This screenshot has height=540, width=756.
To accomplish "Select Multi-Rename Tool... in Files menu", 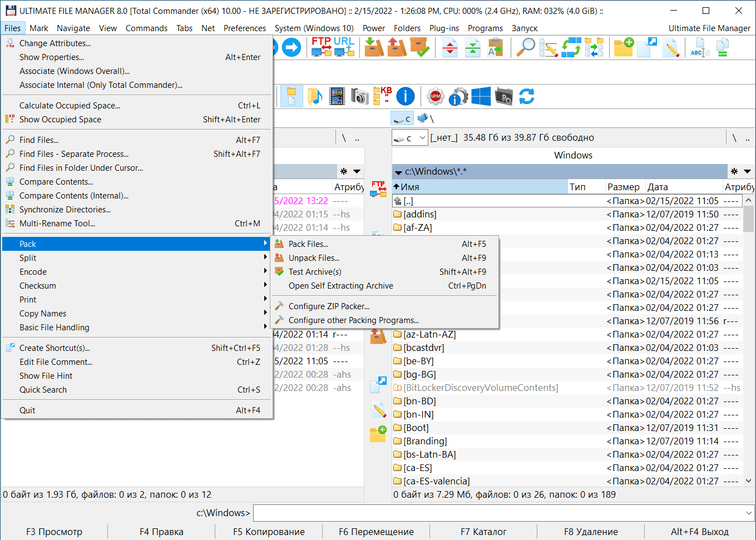I will tap(137, 224).
